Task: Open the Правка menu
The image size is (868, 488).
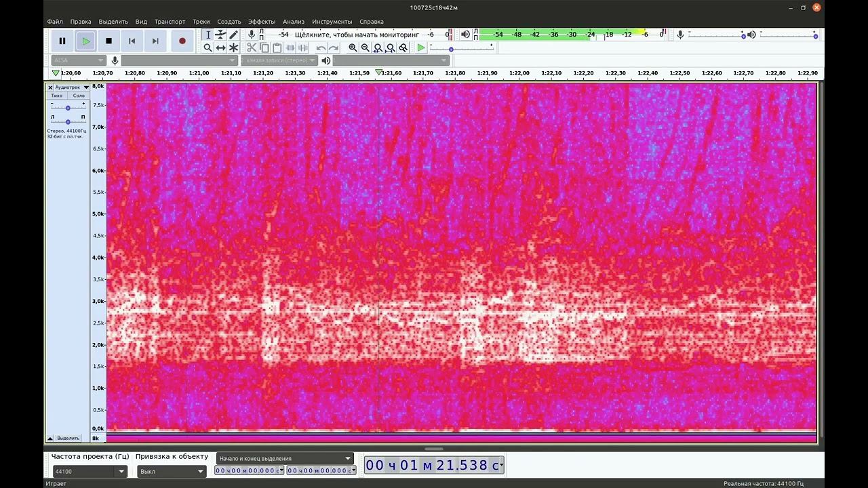Action: (x=81, y=22)
